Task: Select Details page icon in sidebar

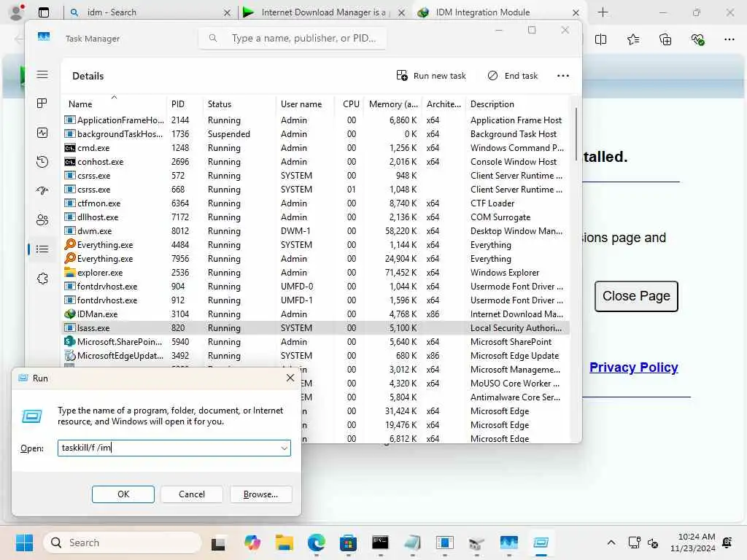Action: (x=42, y=249)
